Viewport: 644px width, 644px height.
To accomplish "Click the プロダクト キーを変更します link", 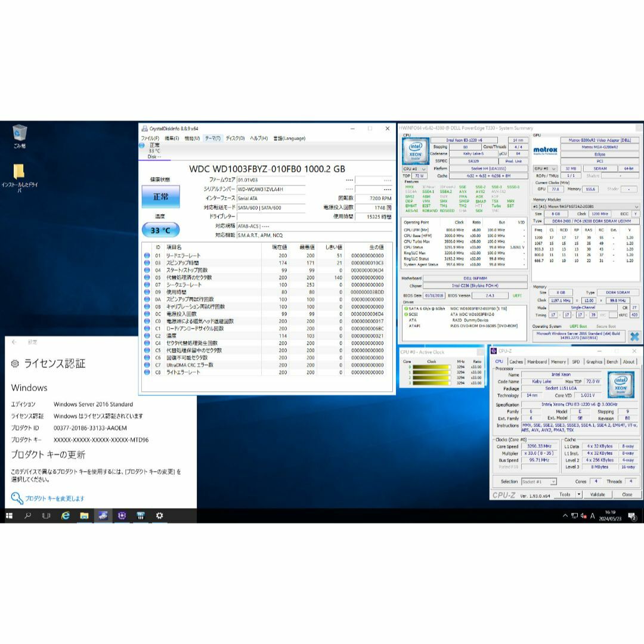I will pos(55,499).
